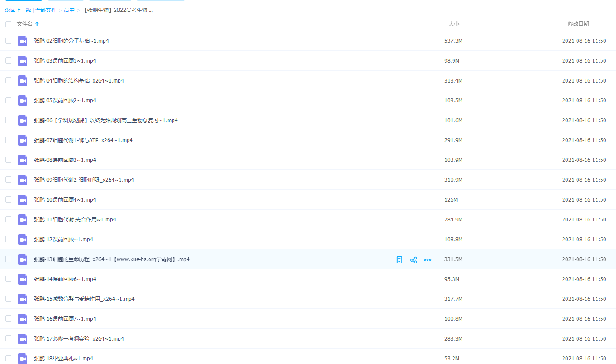Sort the list by 修改日期 column
Viewport: 616px width, 364px height.
pyautogui.click(x=578, y=24)
